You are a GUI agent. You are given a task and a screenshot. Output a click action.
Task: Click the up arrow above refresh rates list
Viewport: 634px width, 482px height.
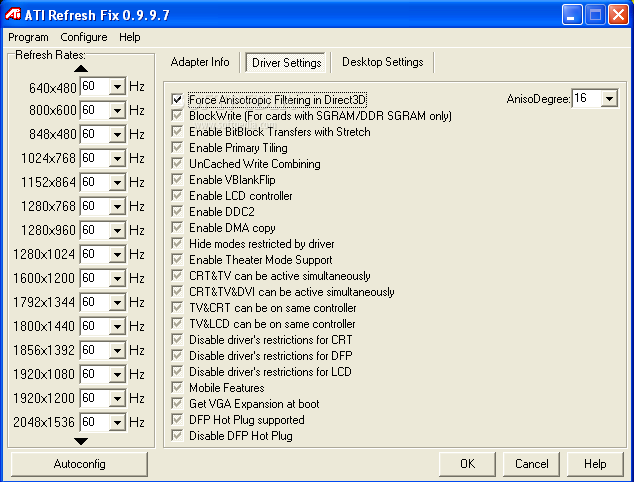[x=81, y=68]
